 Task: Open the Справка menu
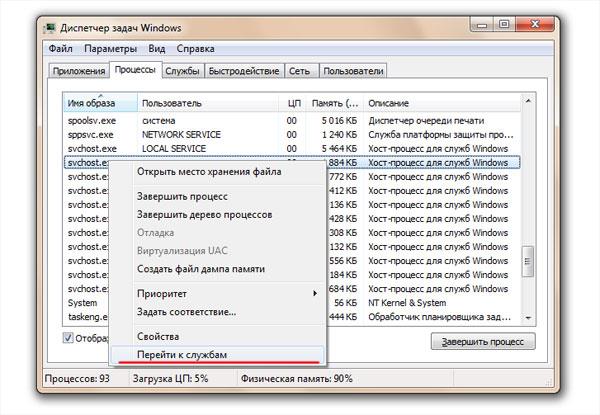coord(195,49)
